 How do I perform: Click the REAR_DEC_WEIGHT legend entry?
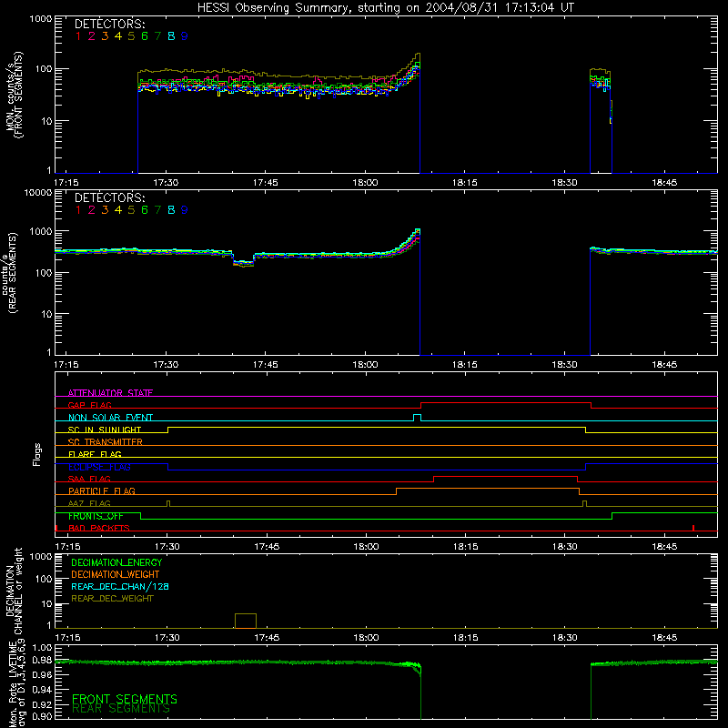tap(112, 599)
